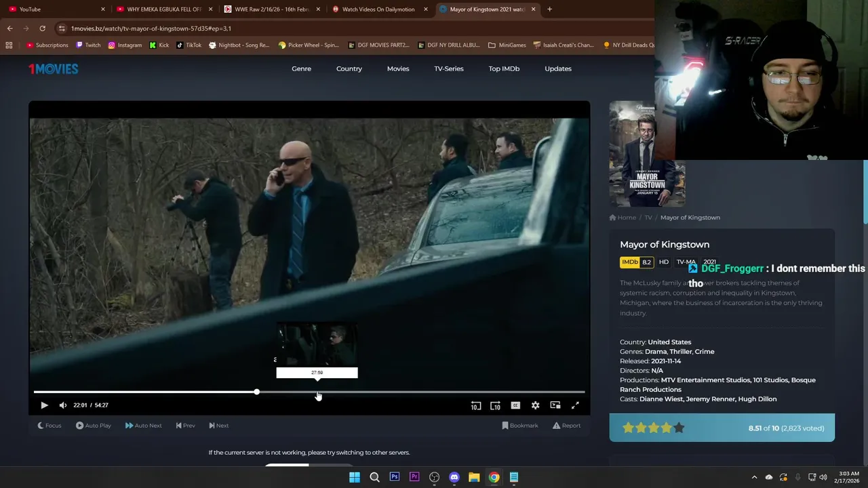Switch to WHY EMEKA EGBUKA FELL OFF tab
This screenshot has width=868, height=488.
[x=165, y=9]
